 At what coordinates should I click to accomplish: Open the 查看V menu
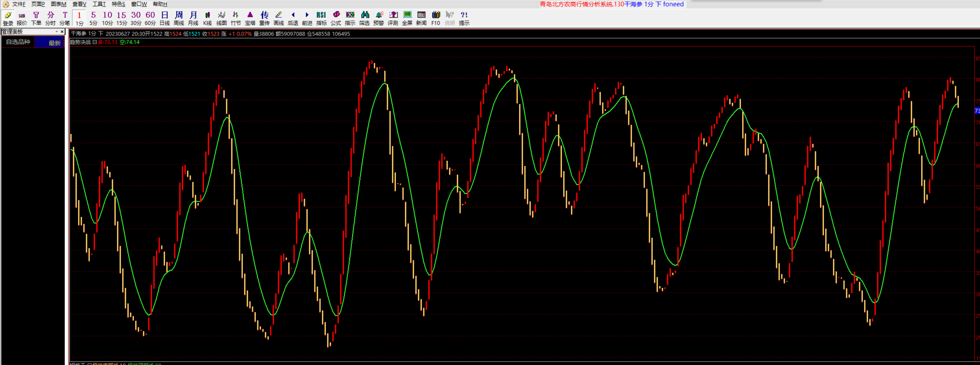79,4
